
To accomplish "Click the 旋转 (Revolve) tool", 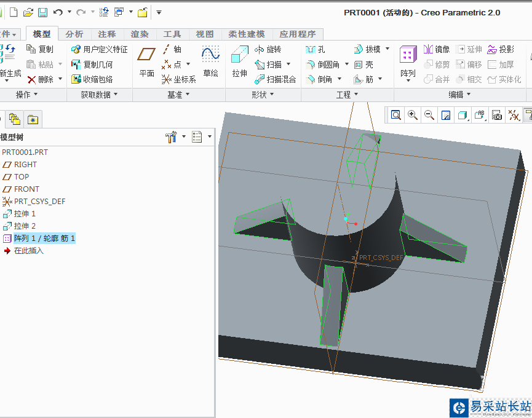I will [268, 49].
